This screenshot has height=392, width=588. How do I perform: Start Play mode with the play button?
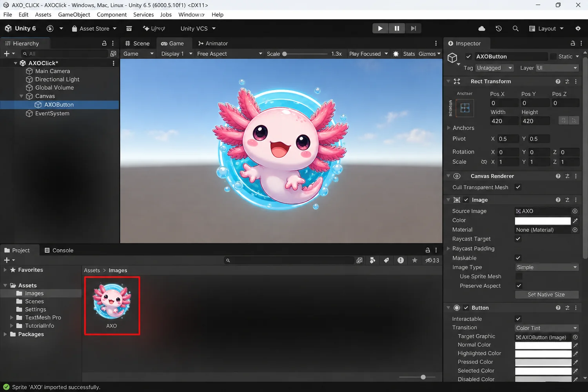point(380,28)
